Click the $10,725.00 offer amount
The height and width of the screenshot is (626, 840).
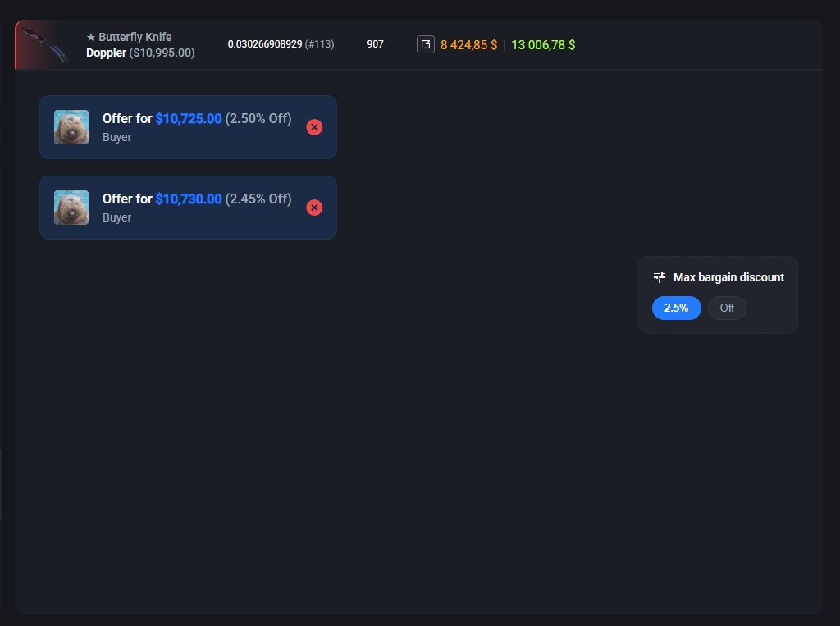coord(189,118)
